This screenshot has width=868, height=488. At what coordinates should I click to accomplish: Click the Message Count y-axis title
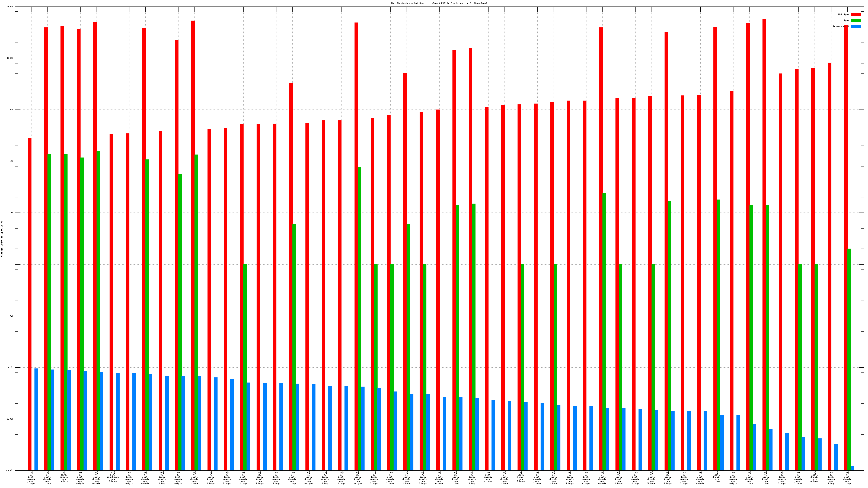2,239
